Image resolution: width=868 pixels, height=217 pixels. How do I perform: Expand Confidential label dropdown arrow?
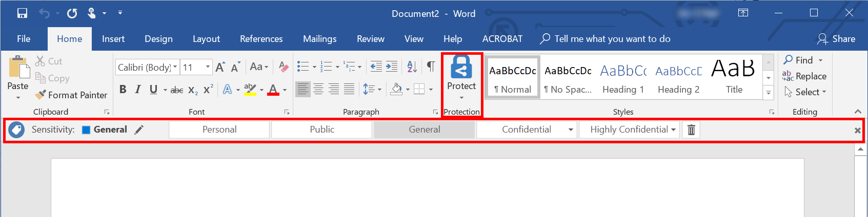tap(571, 130)
